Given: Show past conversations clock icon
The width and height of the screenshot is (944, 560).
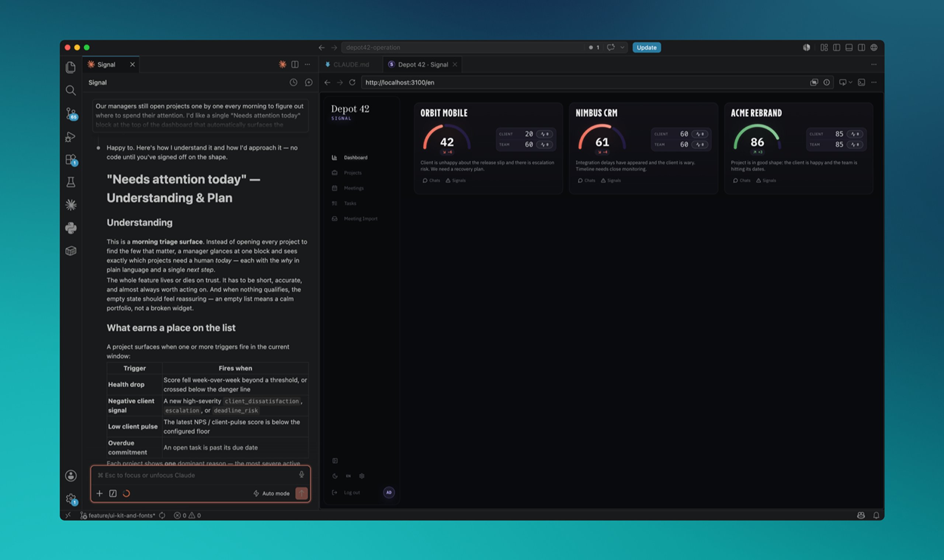Looking at the screenshot, I should coord(293,82).
